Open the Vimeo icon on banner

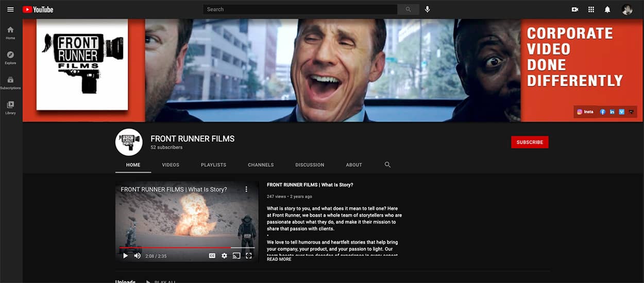pos(622,112)
